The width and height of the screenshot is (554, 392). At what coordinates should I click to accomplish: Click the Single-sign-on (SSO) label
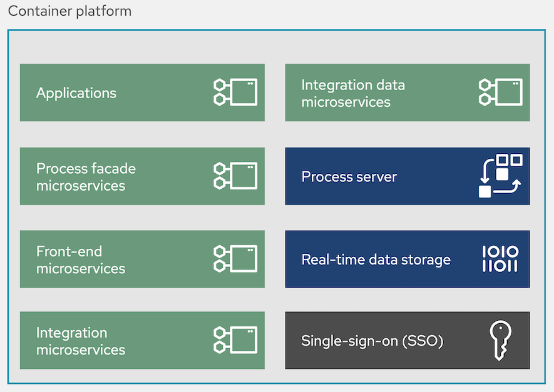click(372, 341)
